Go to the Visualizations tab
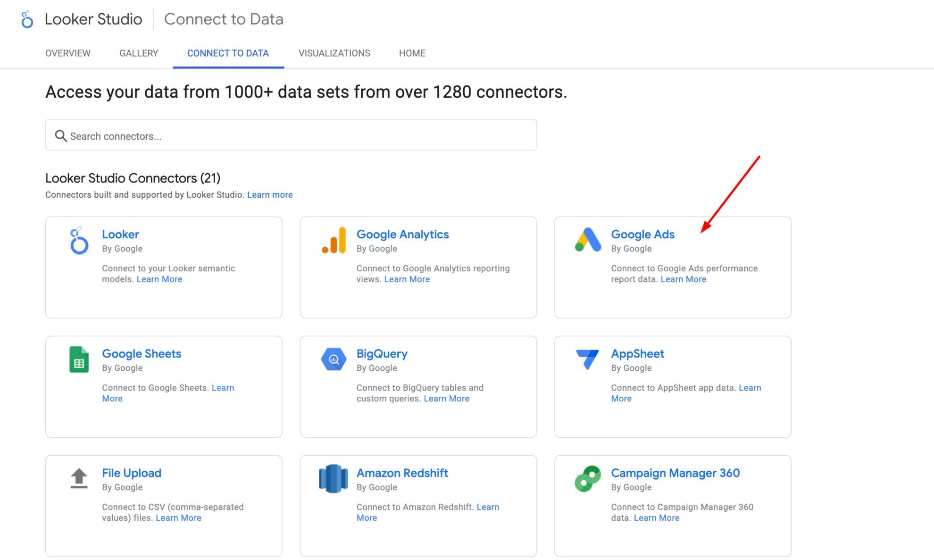The height and width of the screenshot is (560, 934). tap(334, 53)
